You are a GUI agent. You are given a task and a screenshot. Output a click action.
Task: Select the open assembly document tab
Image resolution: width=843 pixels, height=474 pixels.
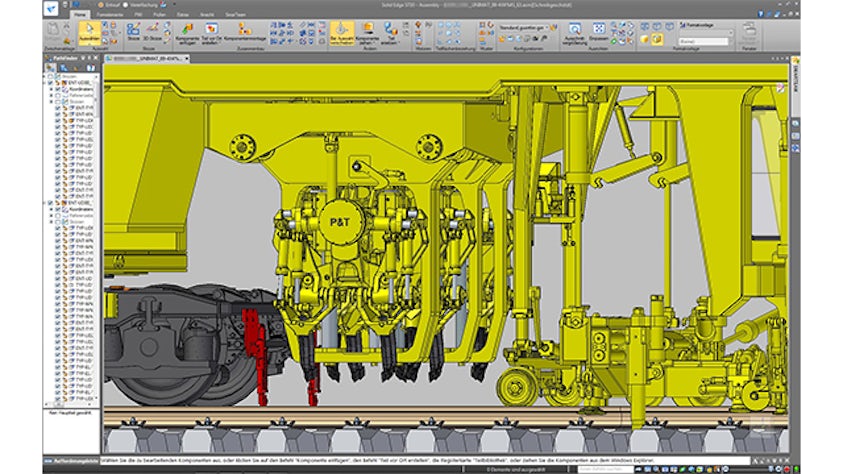[147, 59]
